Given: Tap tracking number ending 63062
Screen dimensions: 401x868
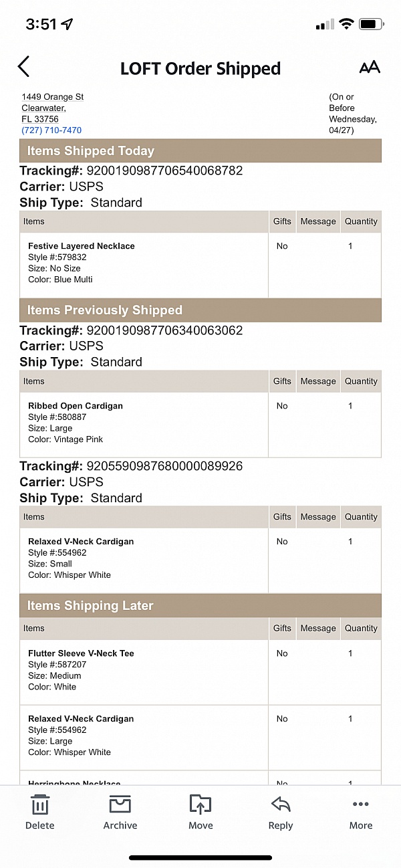Looking at the screenshot, I should [x=164, y=330].
